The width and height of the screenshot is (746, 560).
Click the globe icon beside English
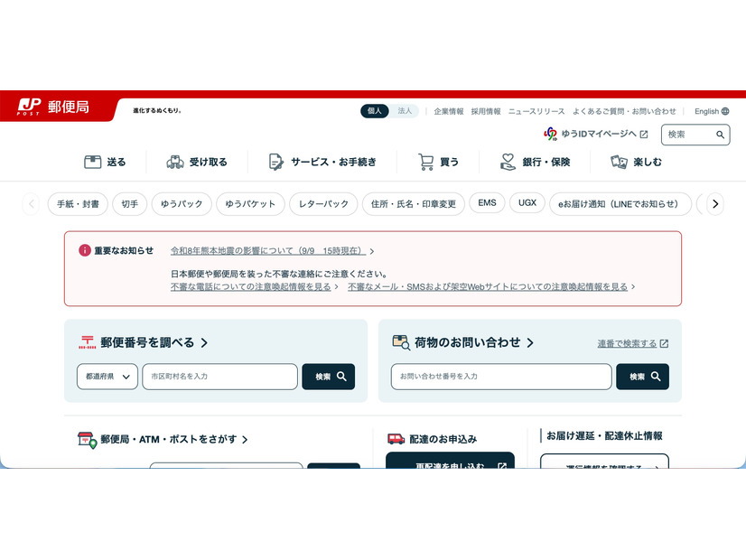pyautogui.click(x=725, y=111)
